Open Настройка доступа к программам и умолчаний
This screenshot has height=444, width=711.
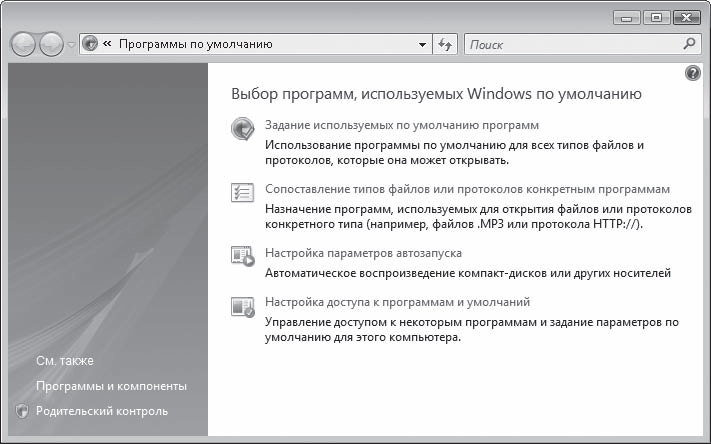pos(396,302)
